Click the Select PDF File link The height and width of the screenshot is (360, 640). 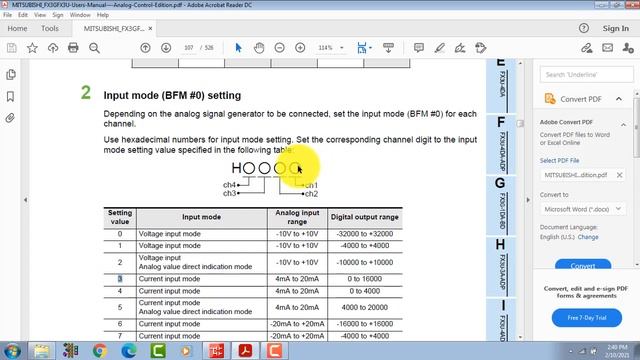pyautogui.click(x=559, y=160)
